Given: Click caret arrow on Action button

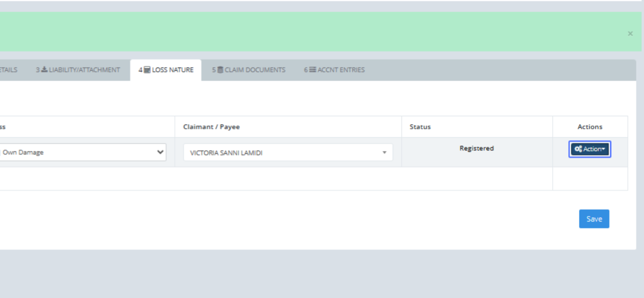Looking at the screenshot, I should [603, 149].
